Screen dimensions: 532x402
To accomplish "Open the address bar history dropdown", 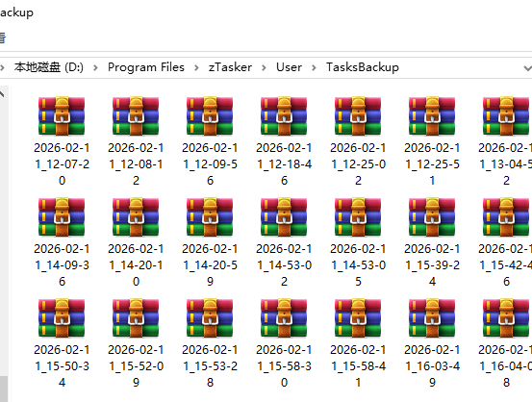I will click(x=527, y=68).
